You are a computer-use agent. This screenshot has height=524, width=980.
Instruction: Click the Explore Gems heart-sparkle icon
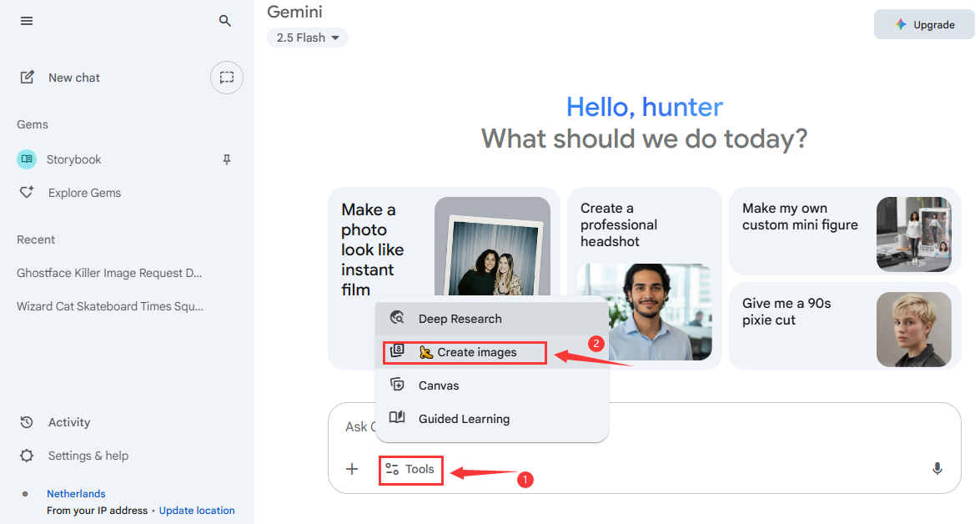tap(26, 193)
